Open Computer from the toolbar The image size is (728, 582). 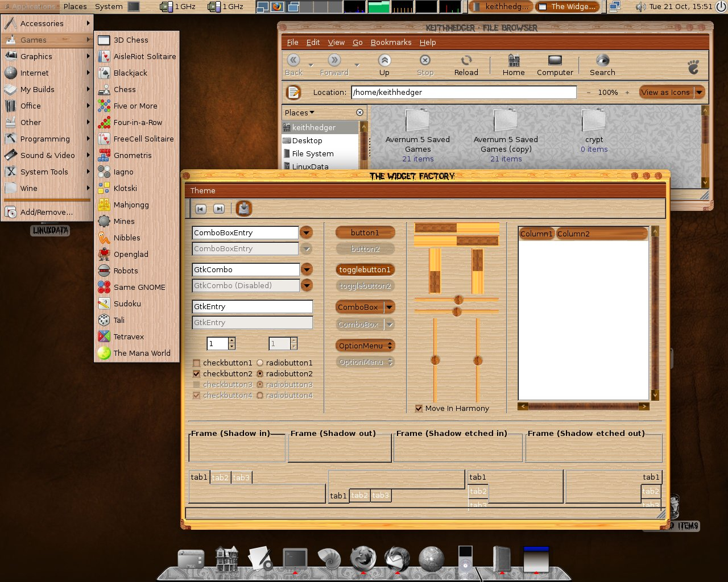point(555,60)
